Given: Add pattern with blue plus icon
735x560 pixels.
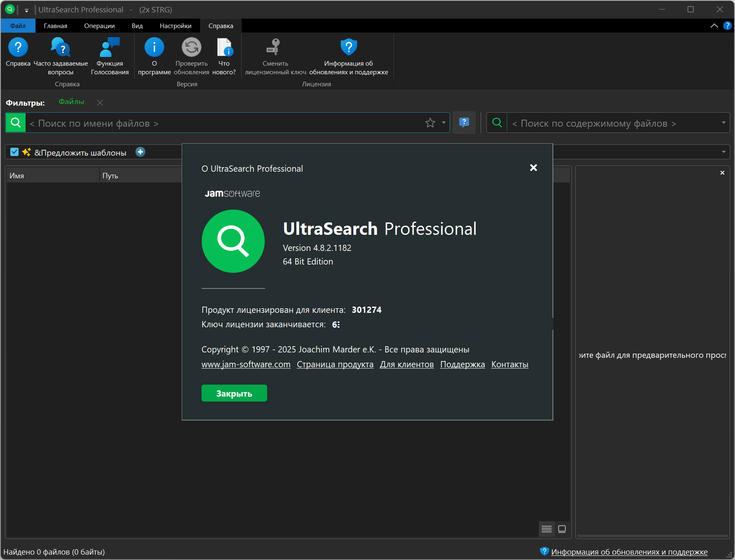Looking at the screenshot, I should 140,152.
